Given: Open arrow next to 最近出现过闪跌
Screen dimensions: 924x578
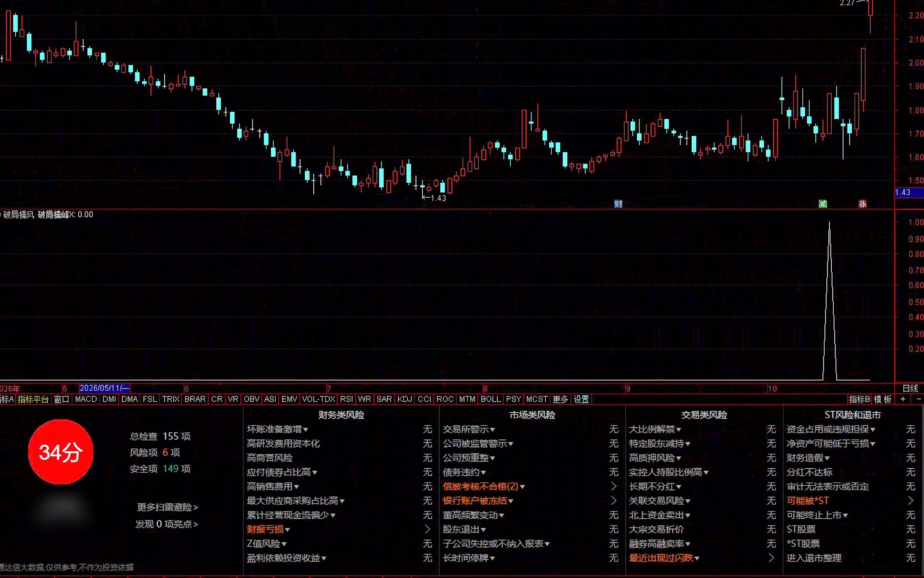Looking at the screenshot, I should pyautogui.click(x=771, y=558).
